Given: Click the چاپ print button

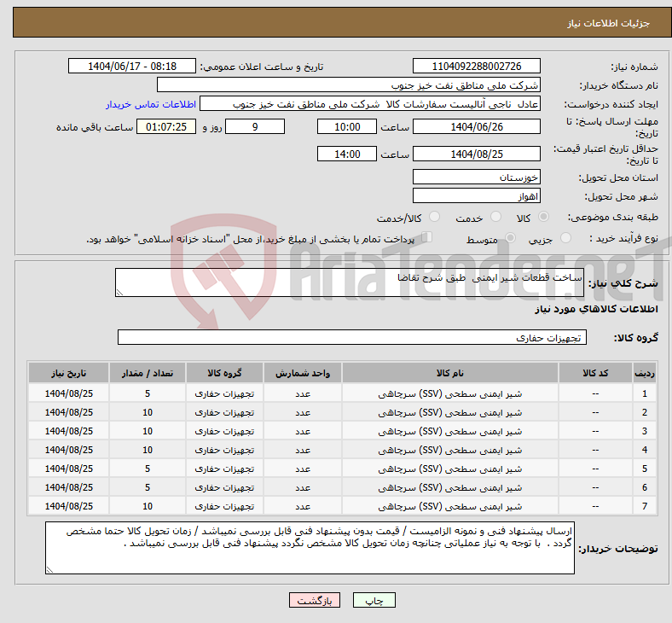Looking at the screenshot, I should click(374, 600).
